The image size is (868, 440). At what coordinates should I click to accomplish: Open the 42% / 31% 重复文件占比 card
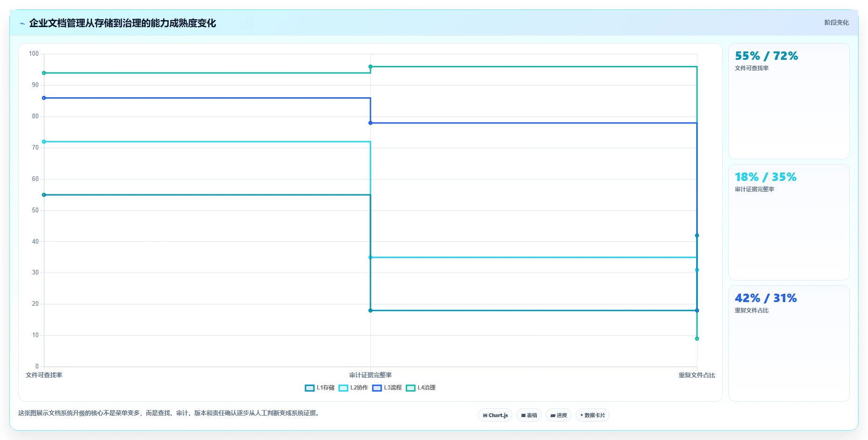click(x=789, y=343)
